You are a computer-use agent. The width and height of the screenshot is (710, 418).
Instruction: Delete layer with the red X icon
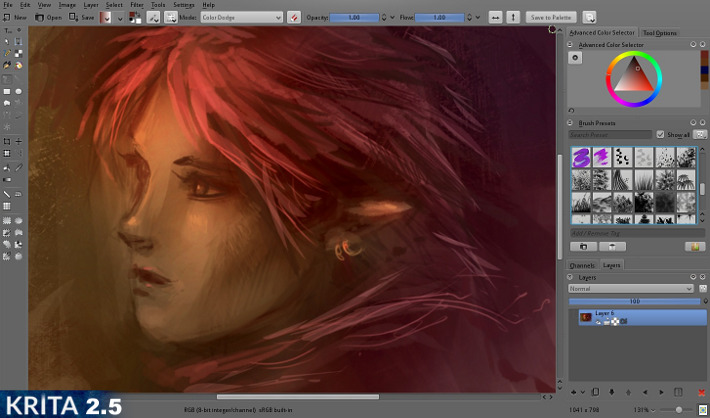click(x=701, y=391)
